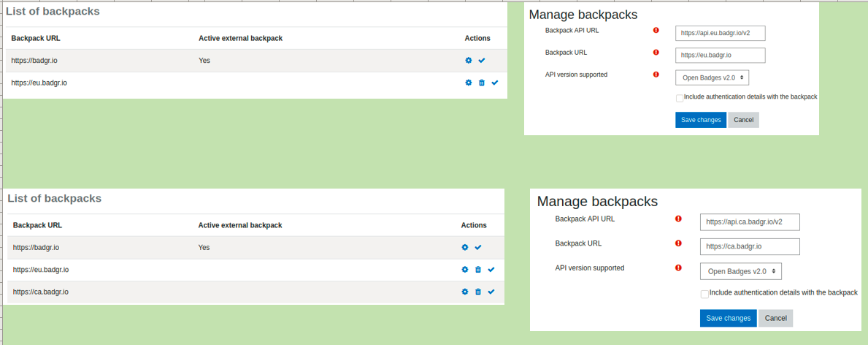Click checkmark for eu.badgr.io in list containing ca.badgr.io

point(491,270)
